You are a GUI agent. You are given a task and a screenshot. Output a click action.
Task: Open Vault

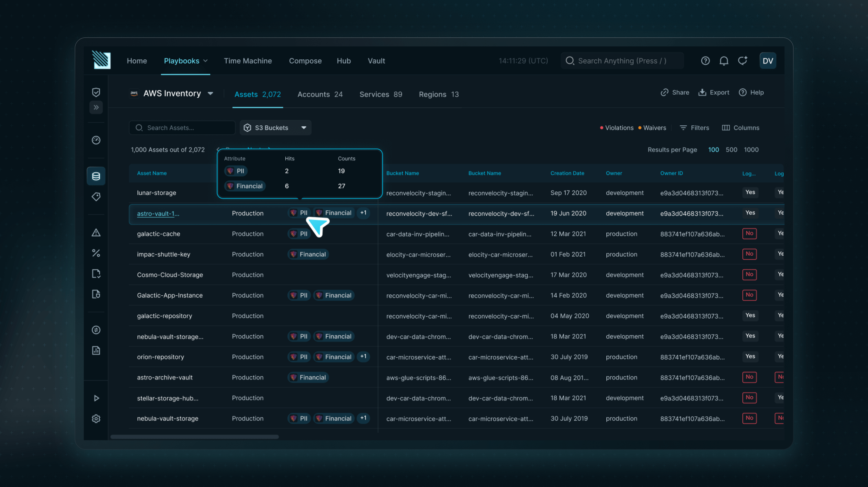[376, 61]
